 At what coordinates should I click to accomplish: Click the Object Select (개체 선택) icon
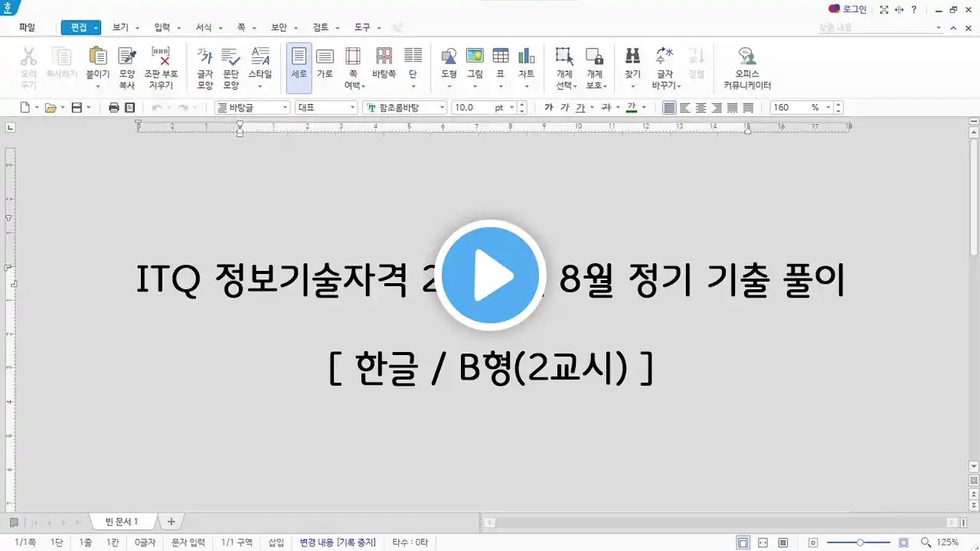[x=564, y=57]
